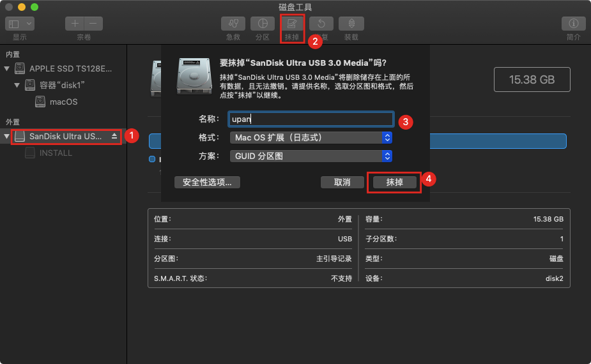Click the 安全性选项 button

207,183
